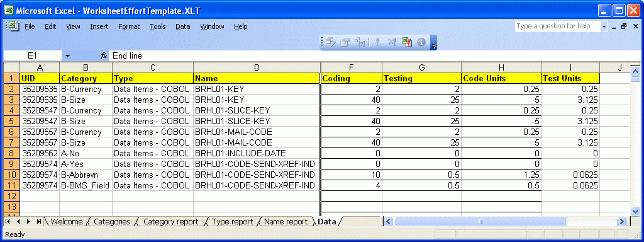Open the View menu
Screen dimensions: 644x242
pyautogui.click(x=73, y=26)
